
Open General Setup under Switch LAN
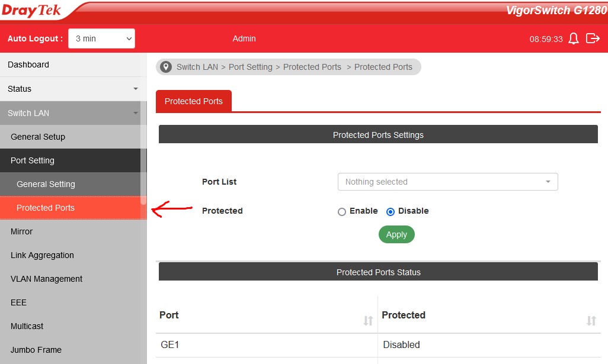38,137
